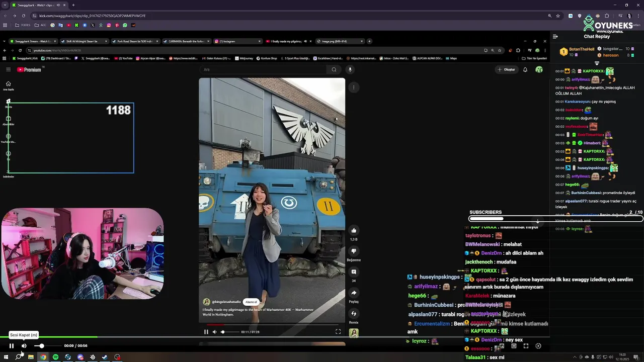644x362 pixels.
Task: Click the Oluştur create button
Action: pos(506,69)
